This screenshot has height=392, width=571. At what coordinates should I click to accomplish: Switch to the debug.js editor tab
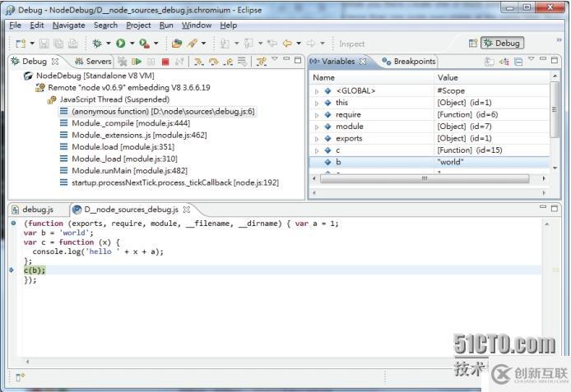pyautogui.click(x=34, y=210)
